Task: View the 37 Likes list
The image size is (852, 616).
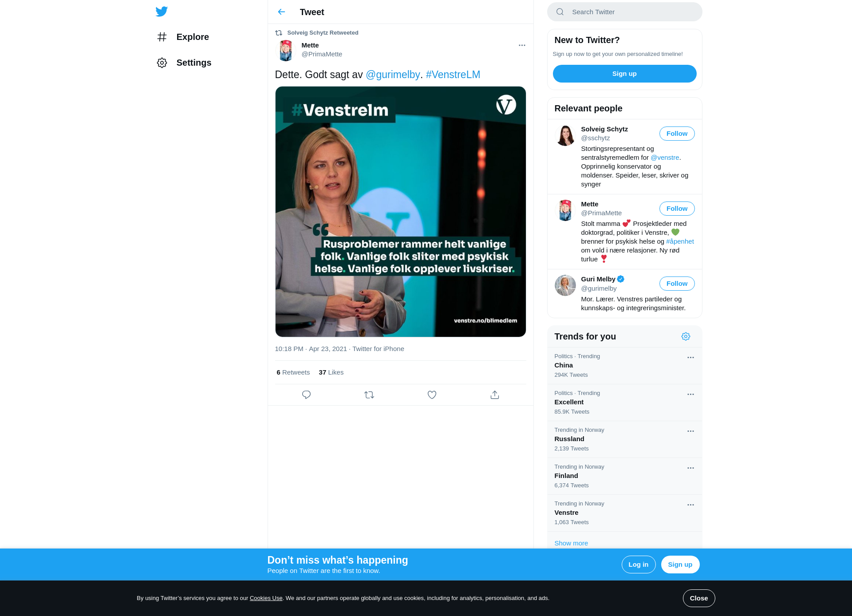Action: [331, 372]
